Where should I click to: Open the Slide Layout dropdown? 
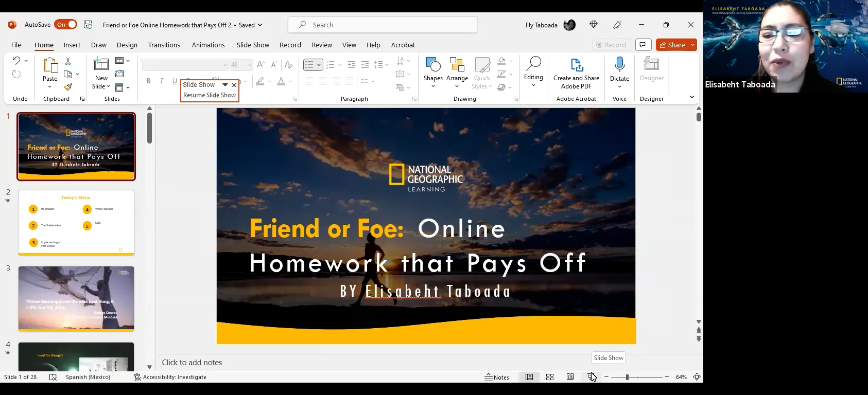[x=121, y=61]
